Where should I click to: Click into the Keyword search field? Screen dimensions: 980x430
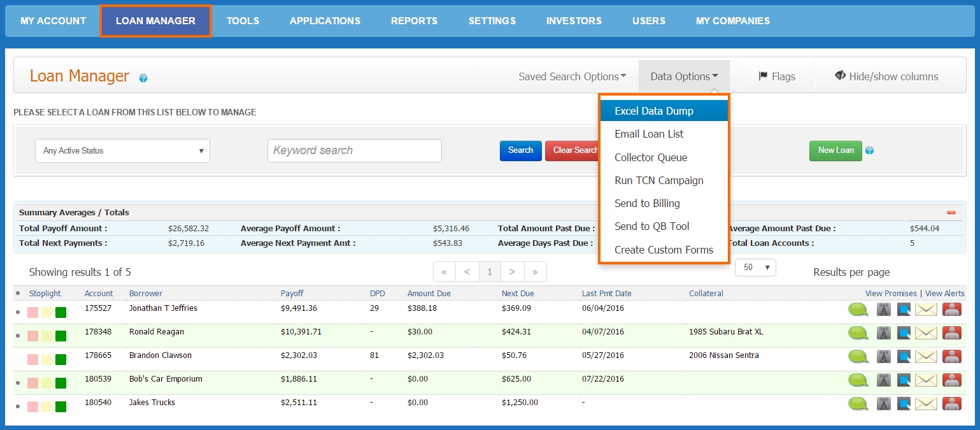(355, 151)
